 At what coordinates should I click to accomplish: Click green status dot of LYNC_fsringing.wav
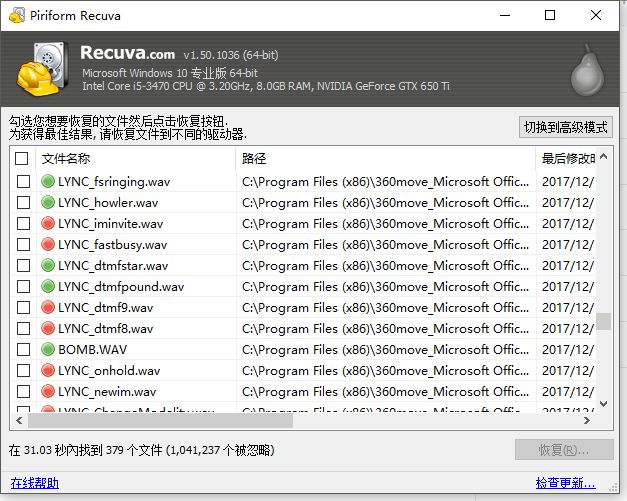pyautogui.click(x=48, y=182)
